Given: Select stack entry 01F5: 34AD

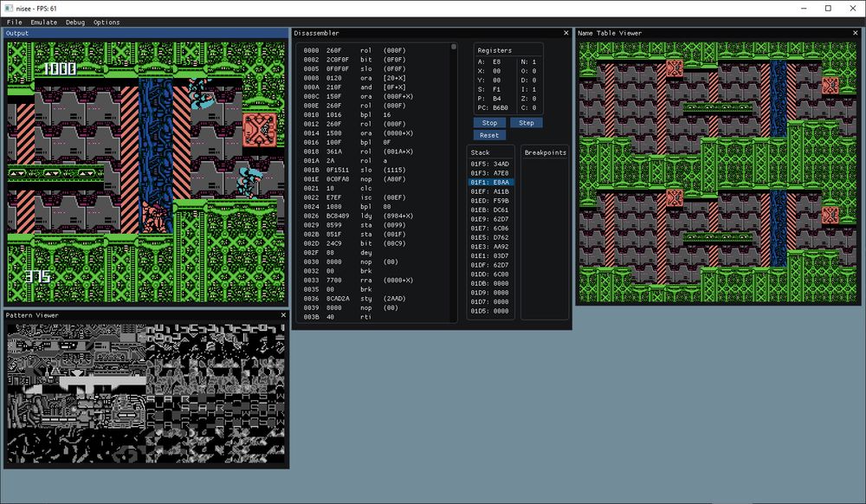Looking at the screenshot, I should [490, 164].
